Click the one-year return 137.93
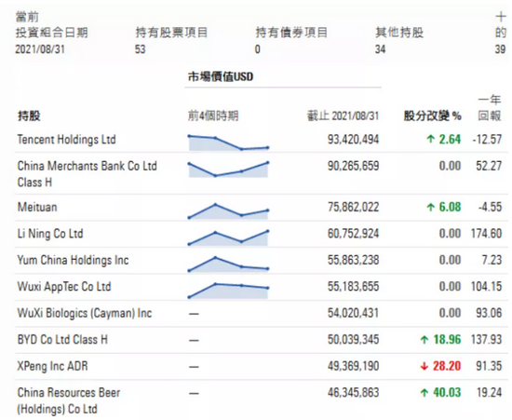512x420 pixels. [486, 339]
